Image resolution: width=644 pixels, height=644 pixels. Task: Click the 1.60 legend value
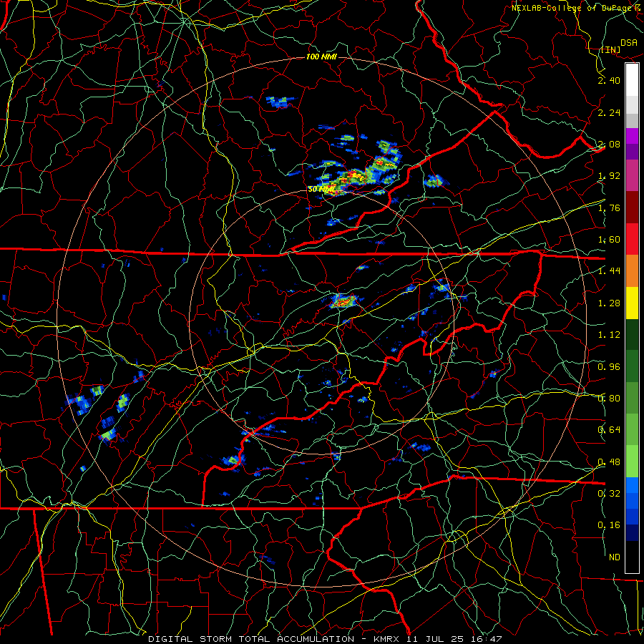609,240
